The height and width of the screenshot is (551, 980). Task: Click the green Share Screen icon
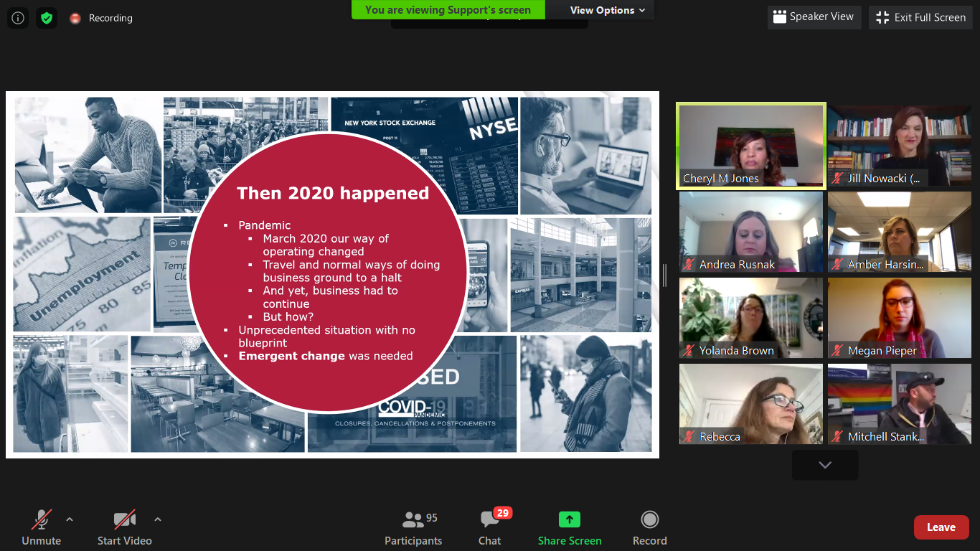[x=570, y=519]
